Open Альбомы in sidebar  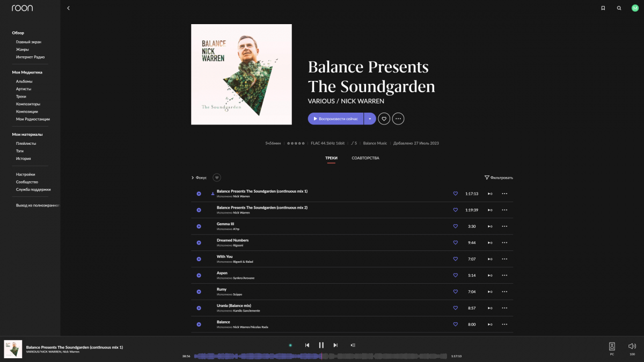pyautogui.click(x=24, y=82)
